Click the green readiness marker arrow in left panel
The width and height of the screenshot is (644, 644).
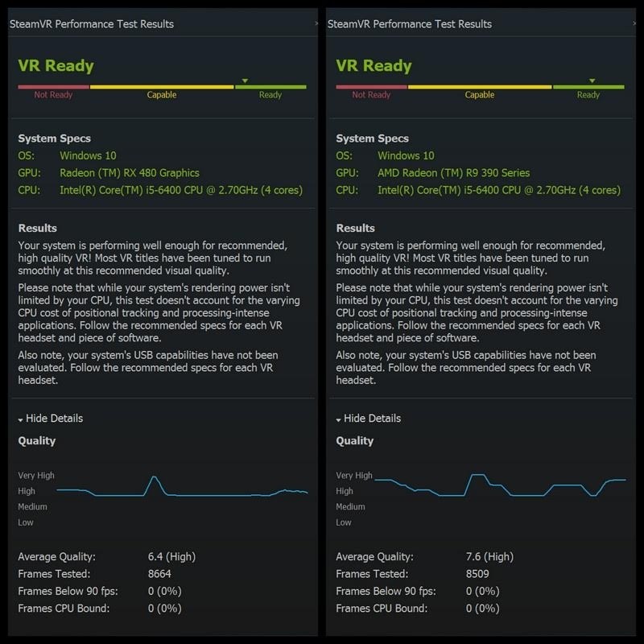tap(245, 80)
